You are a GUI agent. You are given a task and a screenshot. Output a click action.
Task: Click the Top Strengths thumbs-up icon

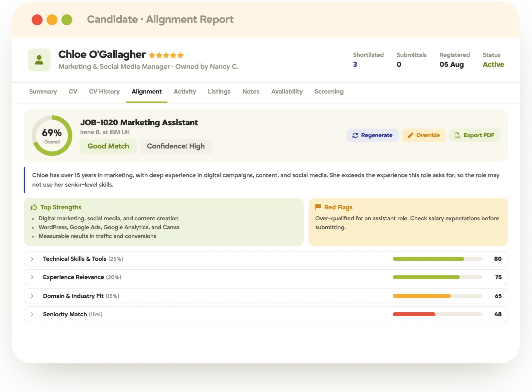click(x=34, y=207)
